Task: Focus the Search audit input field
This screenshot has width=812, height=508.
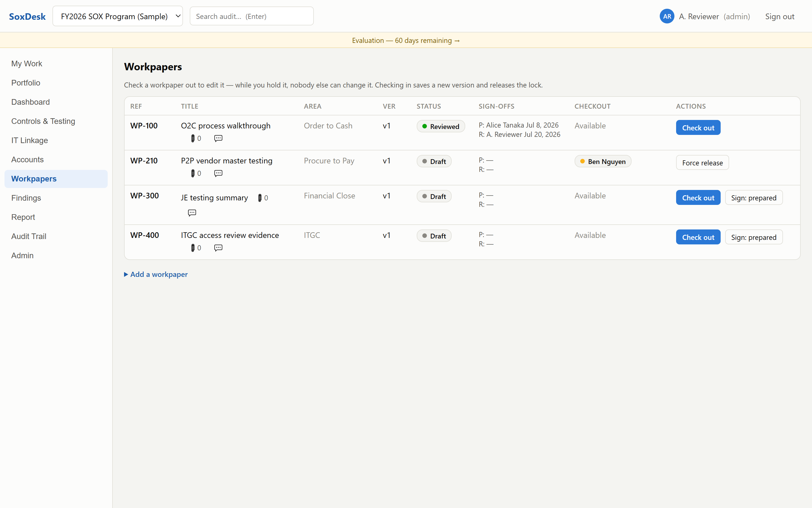Action: point(252,16)
